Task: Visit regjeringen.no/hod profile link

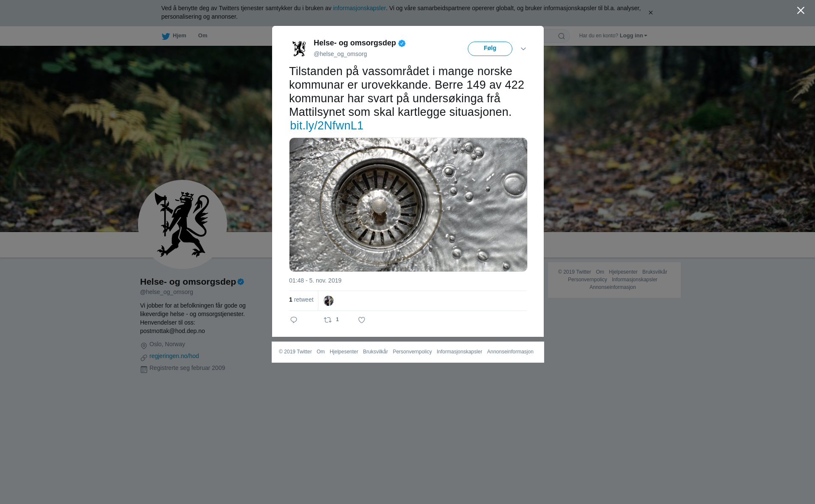Action: click(x=174, y=356)
